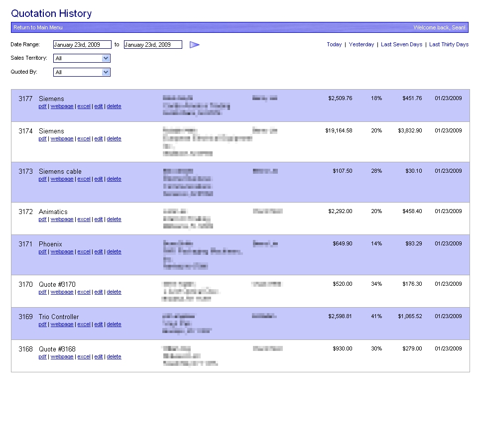
Task: Export Trio Controller quote to excel
Action: pyautogui.click(x=84, y=324)
